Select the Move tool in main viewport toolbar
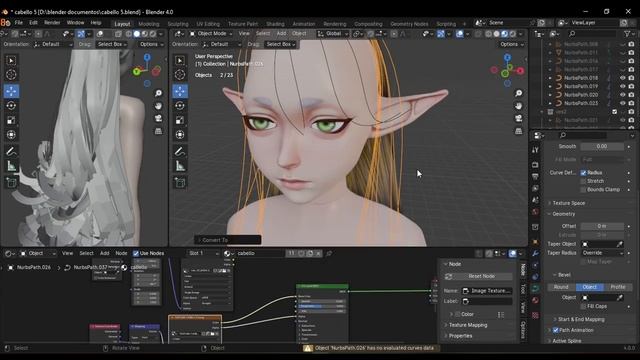The height and width of the screenshot is (360, 640). point(180,91)
